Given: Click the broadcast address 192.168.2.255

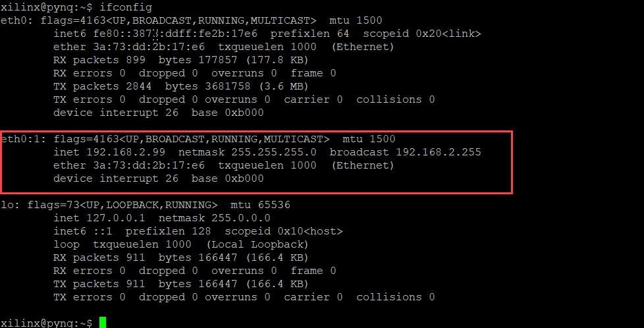Looking at the screenshot, I should pyautogui.click(x=439, y=152).
